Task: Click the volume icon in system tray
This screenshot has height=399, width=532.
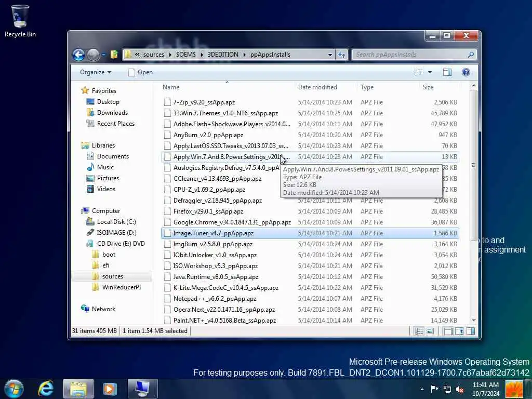Action: [460, 389]
